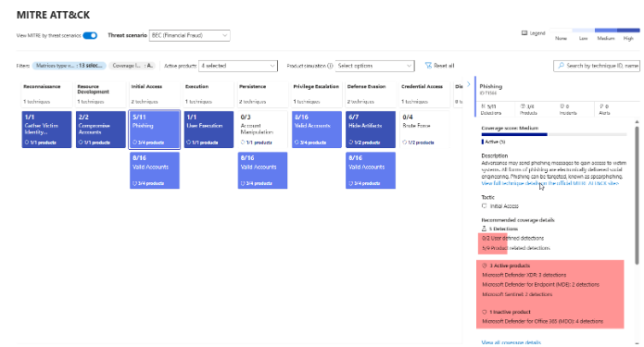This screenshot has height=347, width=644.
Task: Click the details panel scroll-up arrow
Action: pos(637,122)
